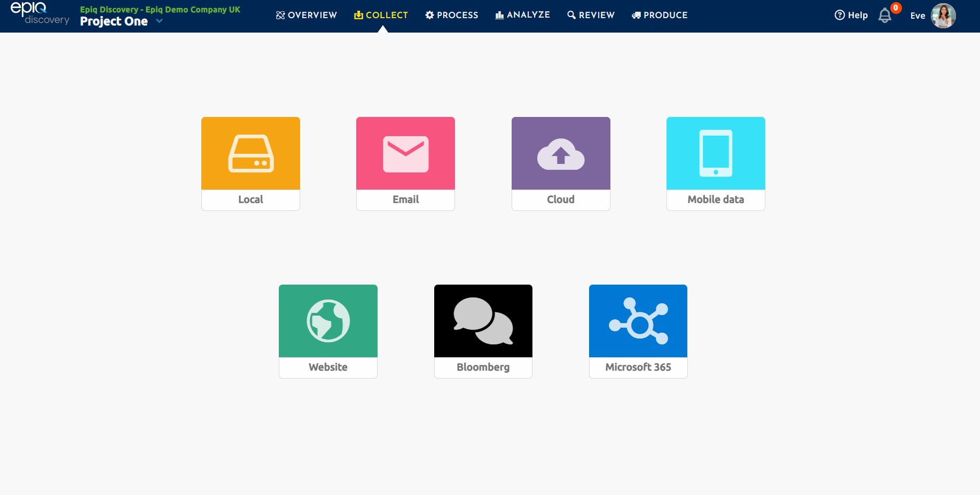Click the Mobile data label

pyautogui.click(x=716, y=199)
